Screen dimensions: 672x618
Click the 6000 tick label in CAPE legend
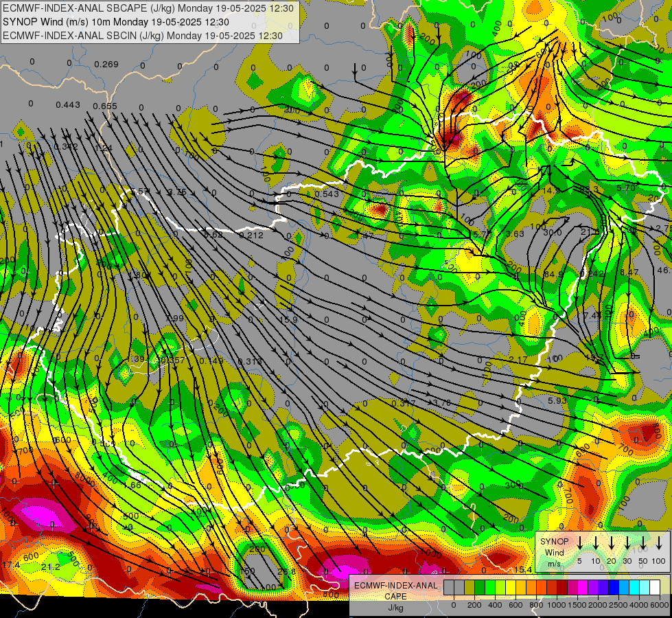click(659, 605)
